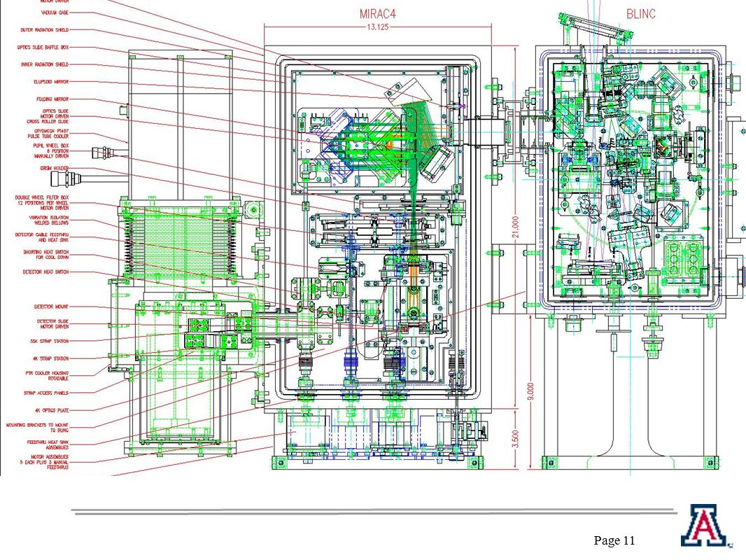Image resolution: width=746 pixels, height=560 pixels.
Task: Click the '4K STRAP STATION' label
Action: point(51,358)
